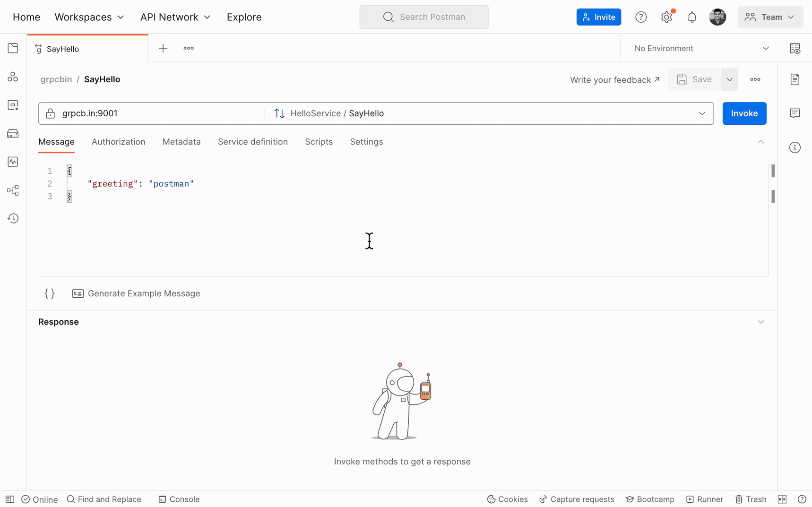Open the Comments panel
The image size is (812, 507).
point(795,113)
